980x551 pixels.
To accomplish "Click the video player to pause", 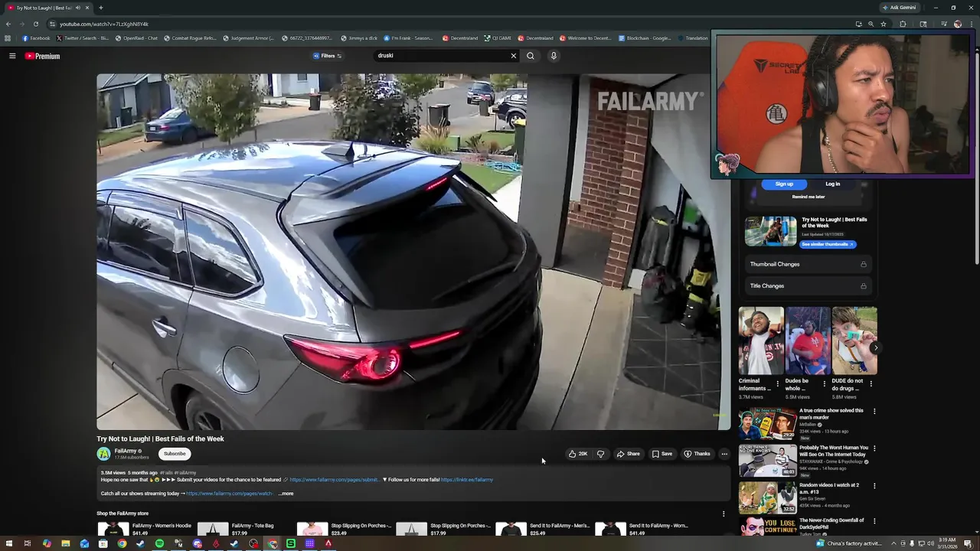I will click(413, 252).
